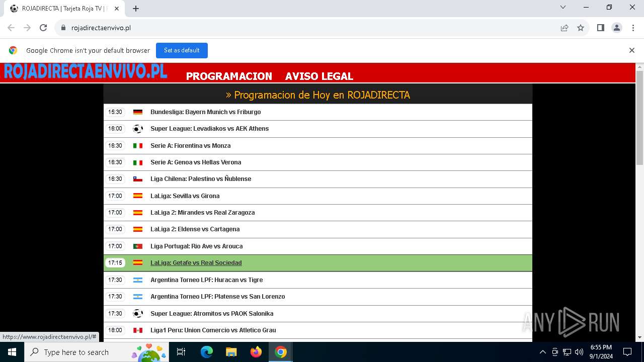Open the tab search dropdown arrow
The image size is (644, 362).
tap(563, 7)
